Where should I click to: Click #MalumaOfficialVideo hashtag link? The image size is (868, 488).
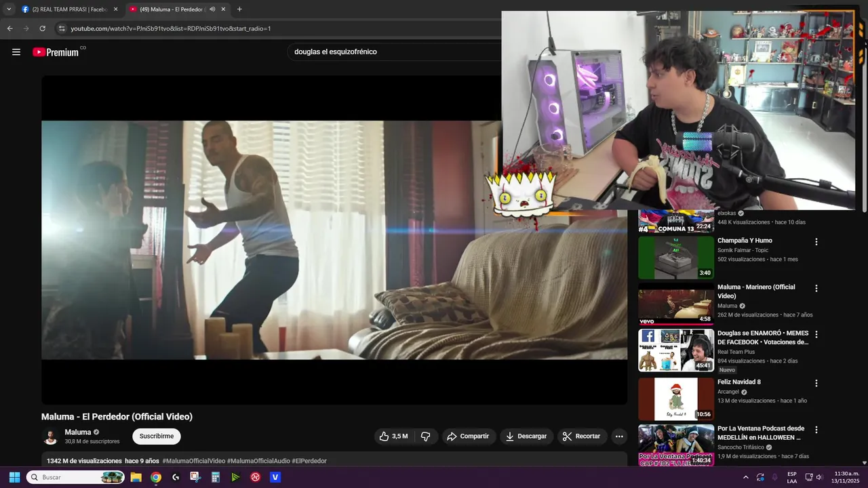coord(193,461)
